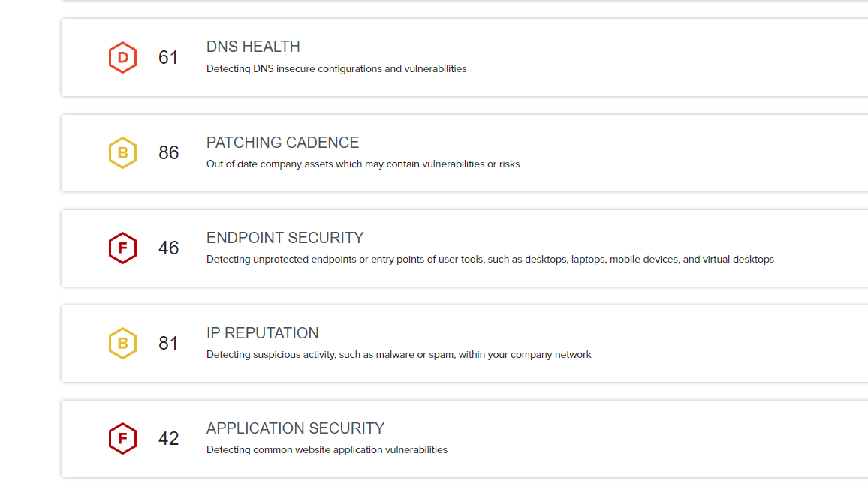Viewport: 868px width, 487px height.
Task: Click the IP Reputation score 81
Action: coord(168,344)
